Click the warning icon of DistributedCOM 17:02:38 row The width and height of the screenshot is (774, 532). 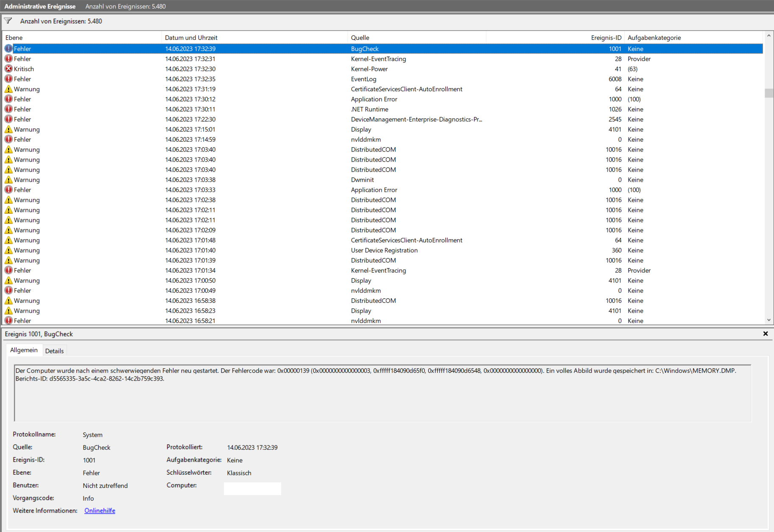[8, 200]
